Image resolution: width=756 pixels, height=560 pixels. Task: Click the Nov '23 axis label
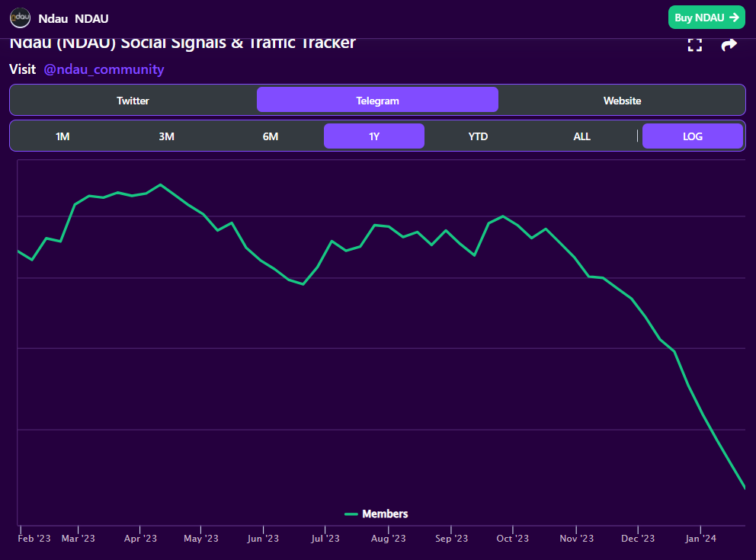coord(577,539)
